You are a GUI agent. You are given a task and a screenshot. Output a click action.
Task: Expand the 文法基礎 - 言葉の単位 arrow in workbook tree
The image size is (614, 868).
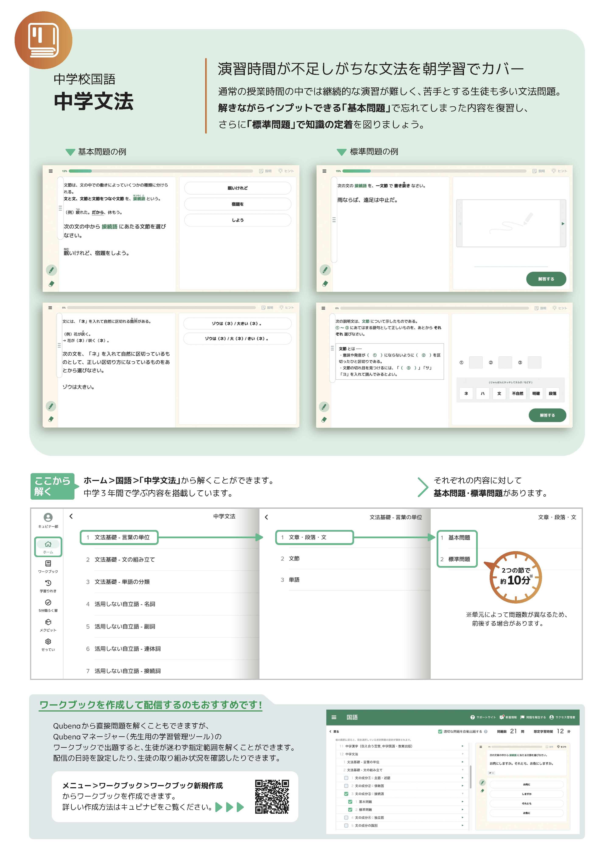[463, 762]
